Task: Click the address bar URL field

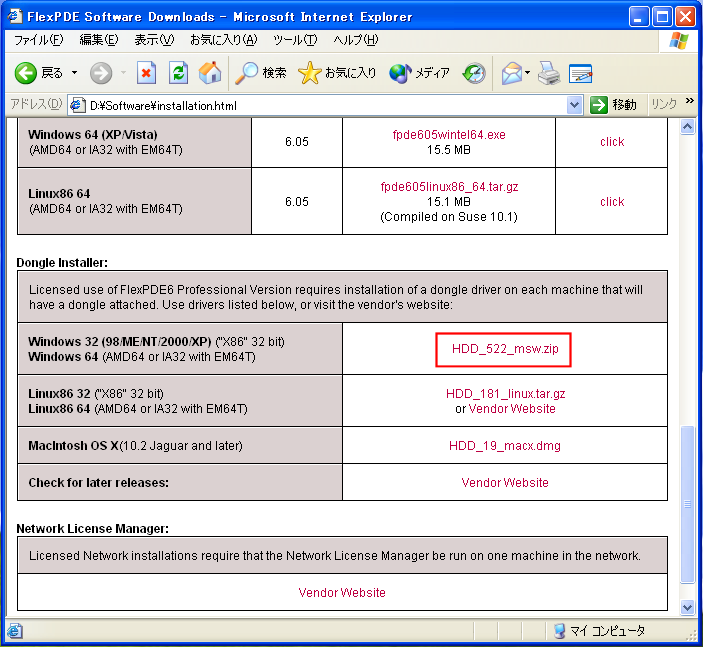Action: pyautogui.click(x=320, y=105)
